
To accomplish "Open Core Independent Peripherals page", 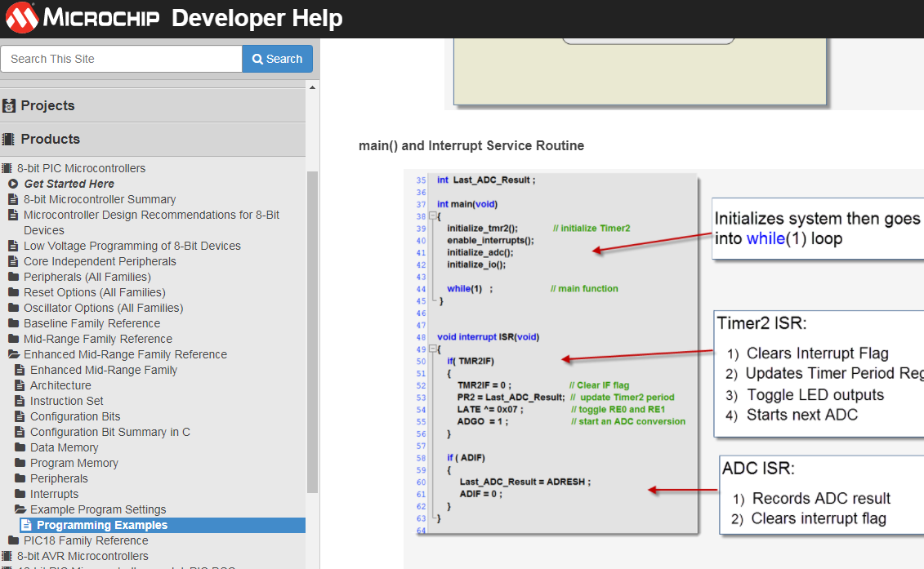I will pos(100,261).
